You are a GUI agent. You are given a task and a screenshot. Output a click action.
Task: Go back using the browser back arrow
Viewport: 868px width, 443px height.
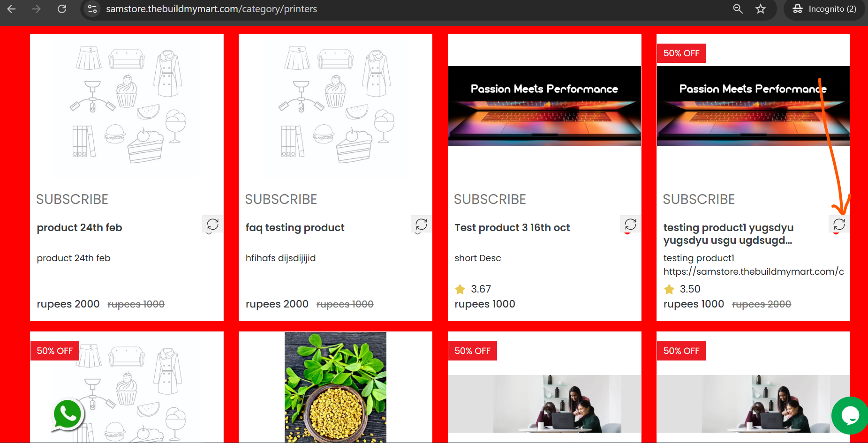(12, 9)
